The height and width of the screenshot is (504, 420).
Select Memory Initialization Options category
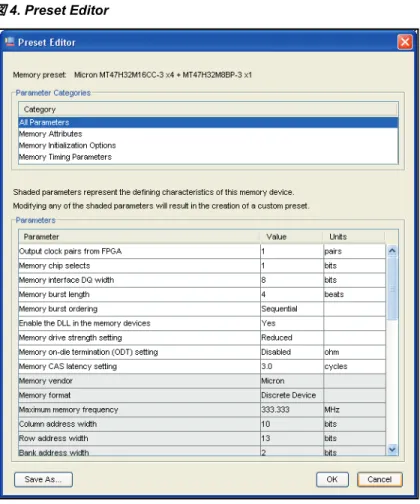coord(208,145)
